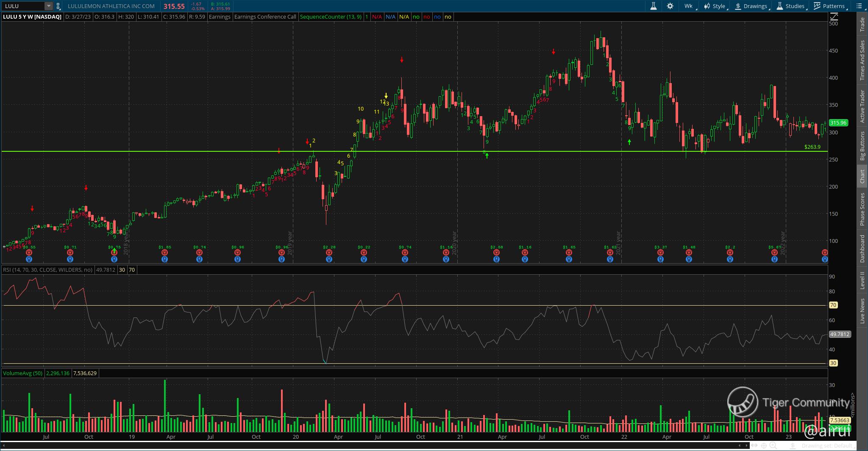The height and width of the screenshot is (451, 868).
Task: Click the blue earnings bulb under $0.55
Action: pyautogui.click(x=29, y=259)
